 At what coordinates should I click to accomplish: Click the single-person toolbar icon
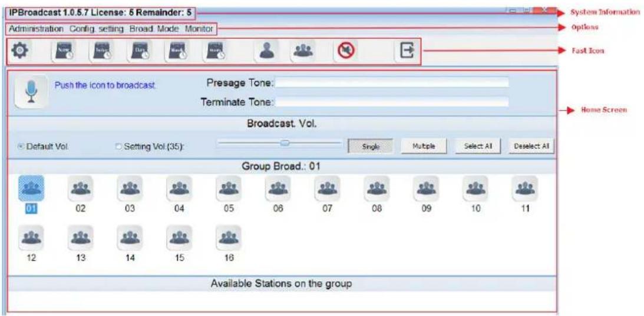tap(266, 51)
